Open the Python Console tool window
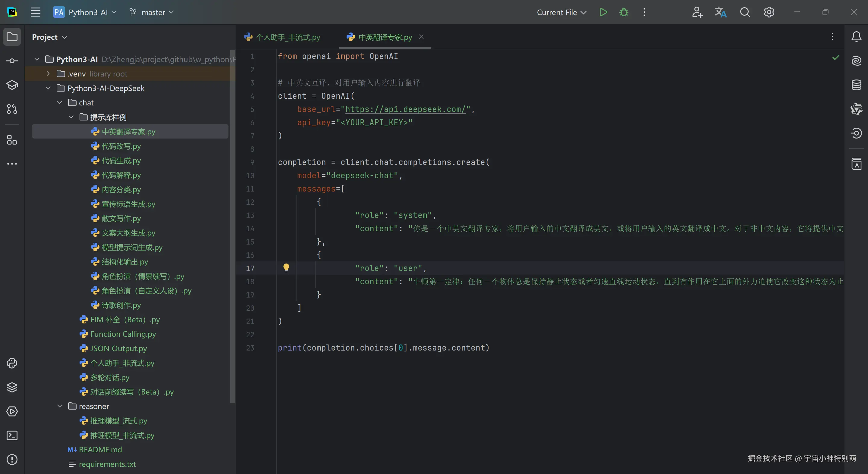Image resolution: width=868 pixels, height=474 pixels. pyautogui.click(x=12, y=363)
